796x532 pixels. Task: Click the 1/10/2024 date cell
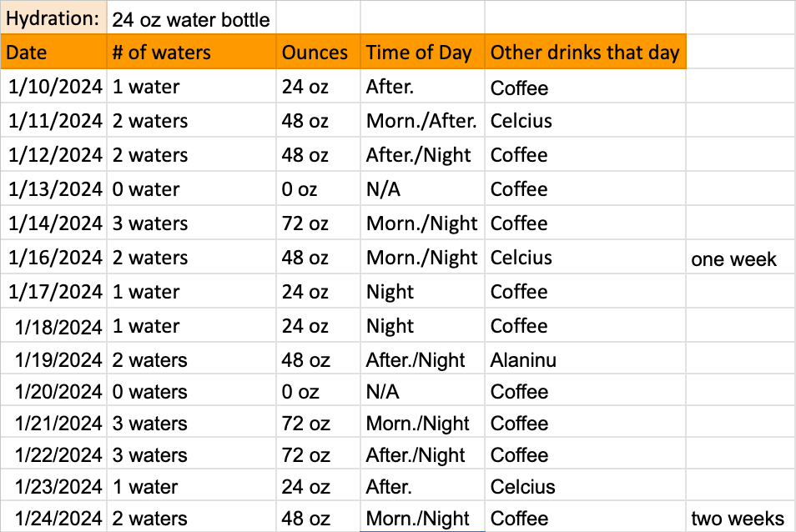coord(55,88)
